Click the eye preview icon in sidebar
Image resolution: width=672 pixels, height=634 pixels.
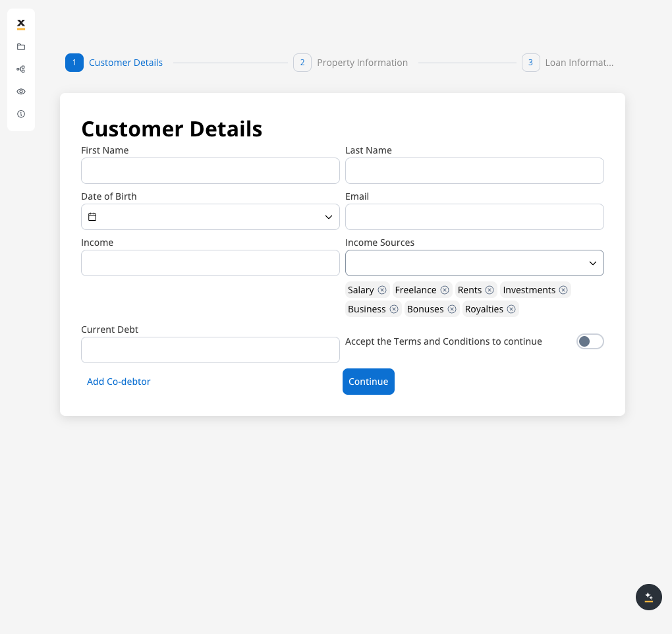21,92
